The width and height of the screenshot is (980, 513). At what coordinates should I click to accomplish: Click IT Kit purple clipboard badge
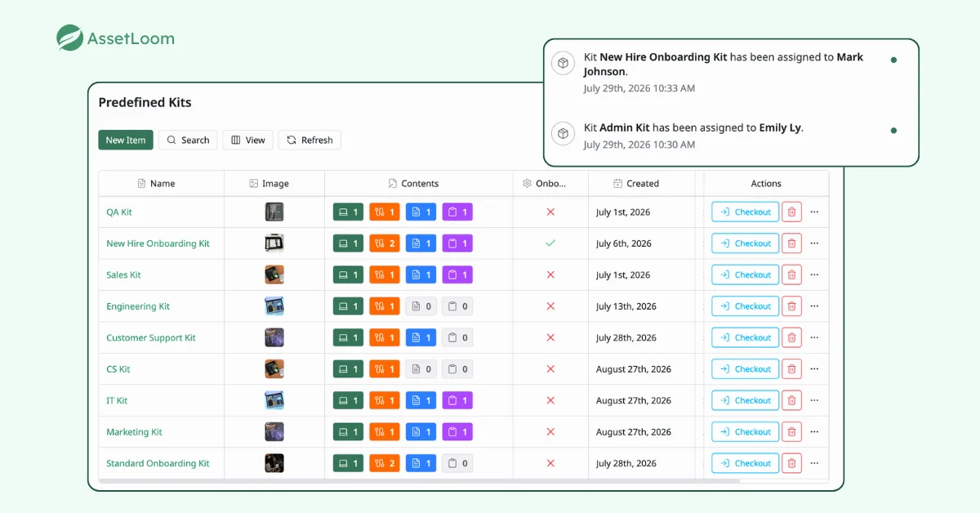457,401
